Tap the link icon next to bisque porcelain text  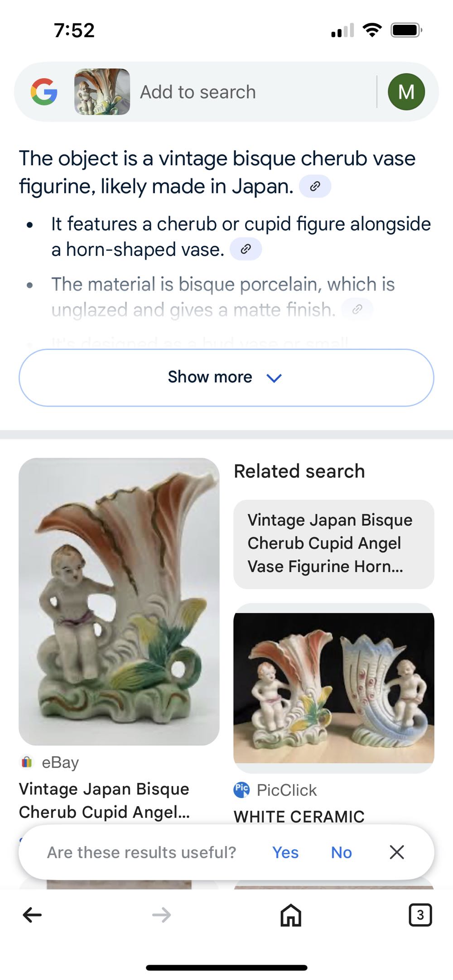(x=358, y=310)
